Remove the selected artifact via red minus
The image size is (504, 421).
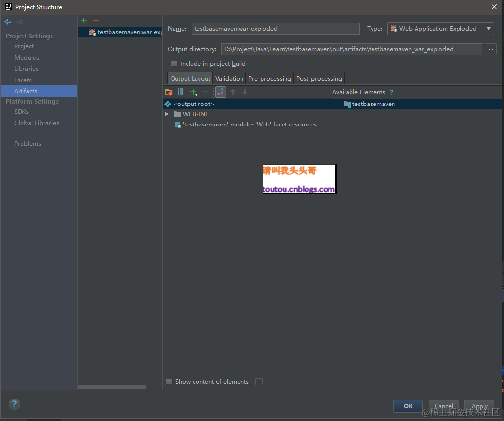point(95,21)
